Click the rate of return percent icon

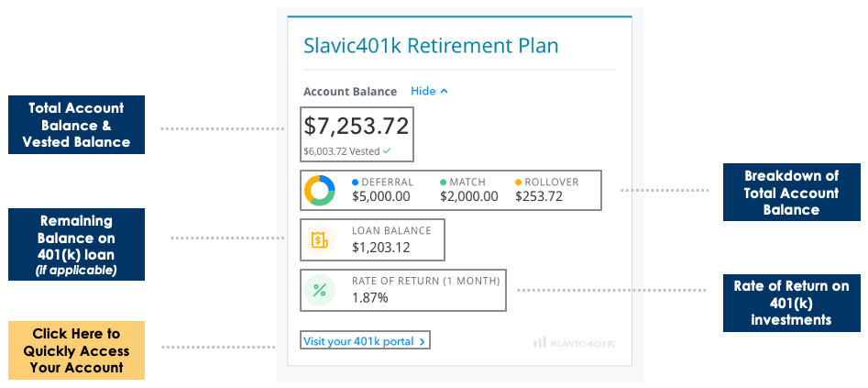pyautogui.click(x=319, y=290)
